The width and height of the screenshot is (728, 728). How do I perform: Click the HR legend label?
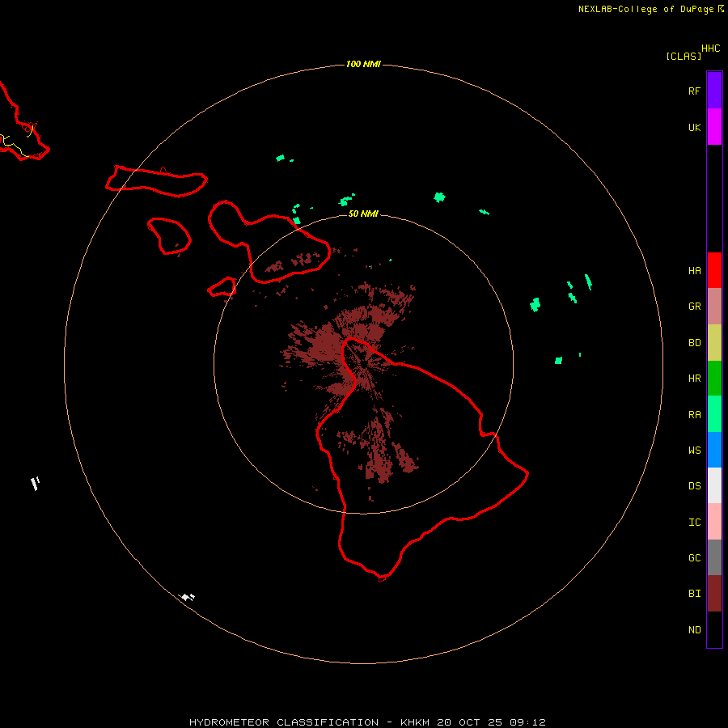point(694,379)
